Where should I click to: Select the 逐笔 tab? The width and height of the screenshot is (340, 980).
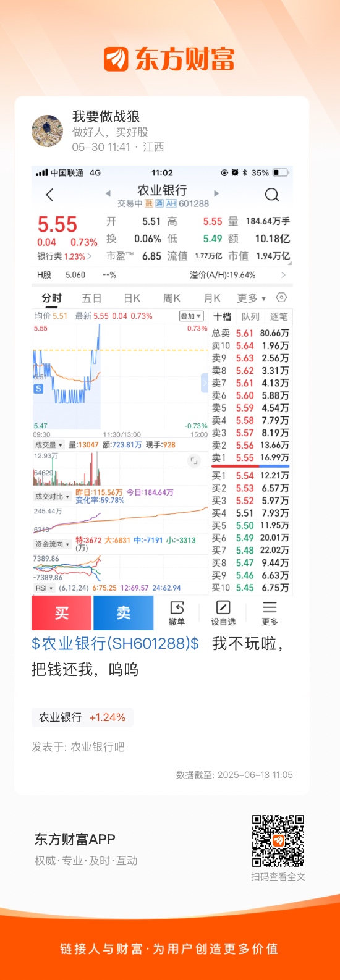(279, 316)
